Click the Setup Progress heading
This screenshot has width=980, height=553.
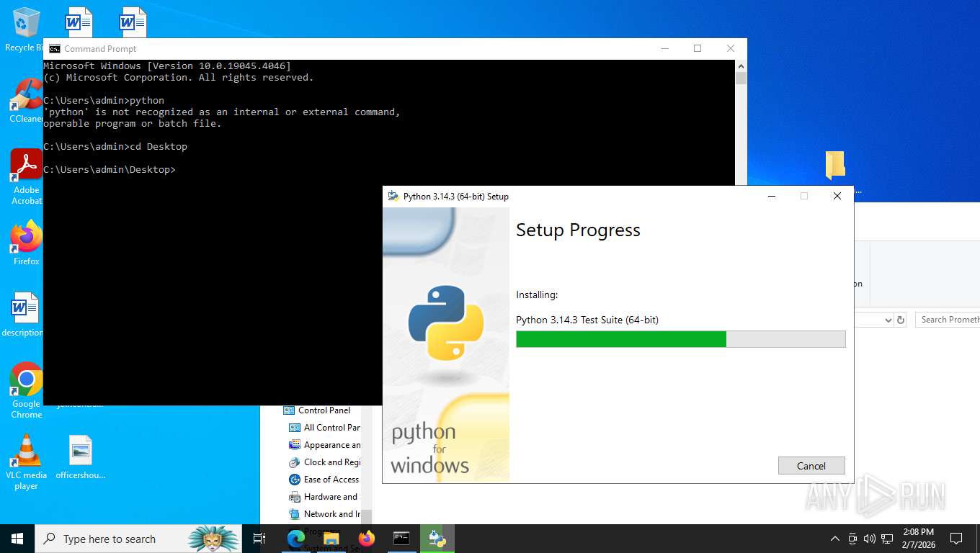coord(578,230)
